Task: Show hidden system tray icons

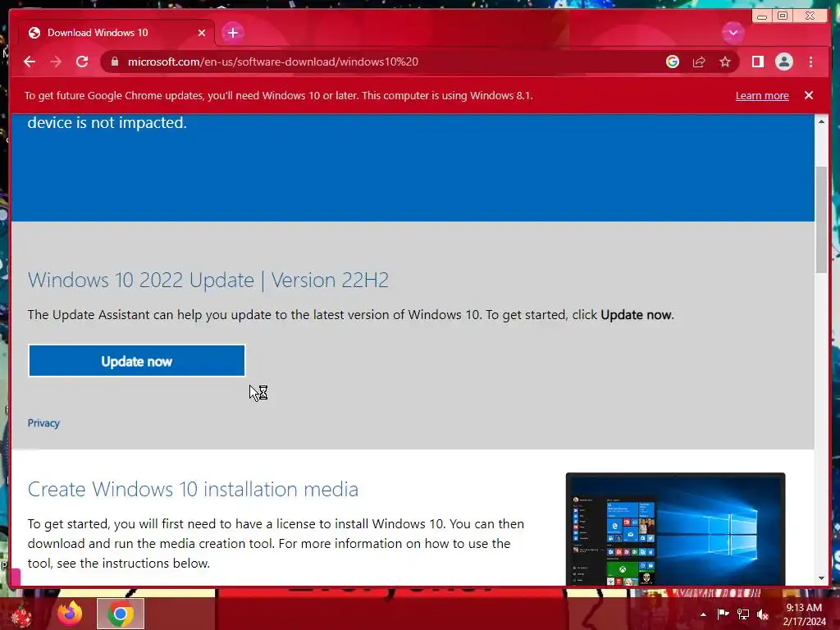Action: click(x=703, y=614)
